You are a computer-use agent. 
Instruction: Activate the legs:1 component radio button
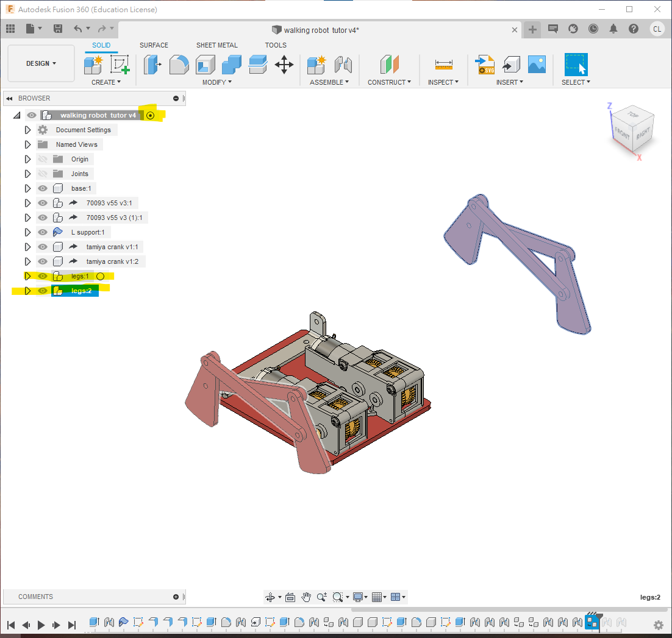101,276
